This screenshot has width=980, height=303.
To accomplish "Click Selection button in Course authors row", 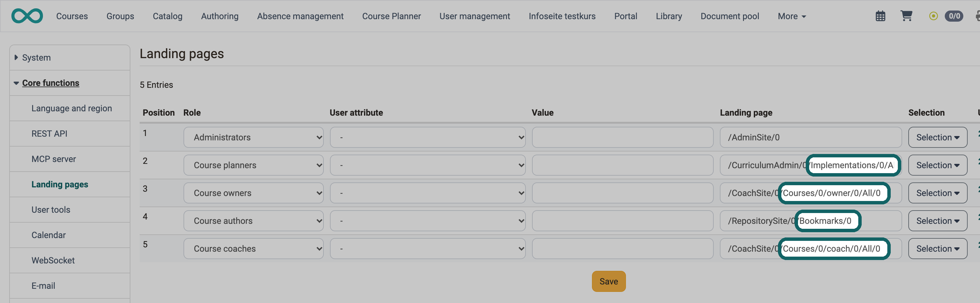I will (937, 221).
